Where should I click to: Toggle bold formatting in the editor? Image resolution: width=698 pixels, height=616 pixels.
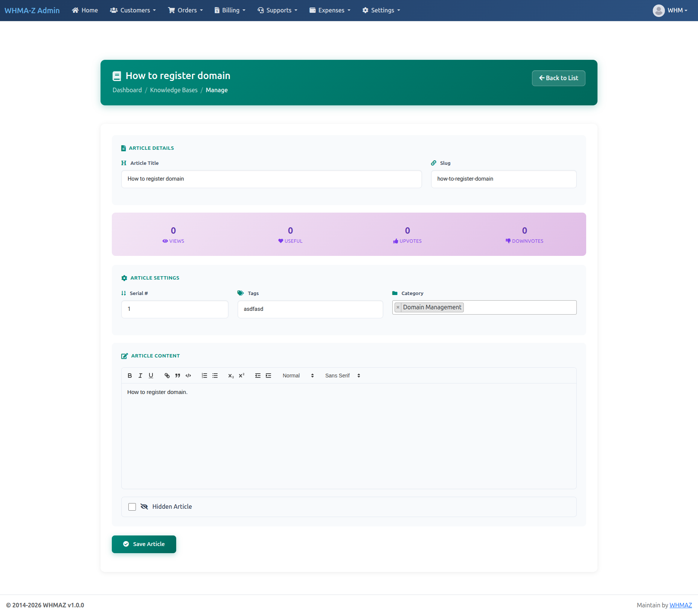tap(130, 375)
